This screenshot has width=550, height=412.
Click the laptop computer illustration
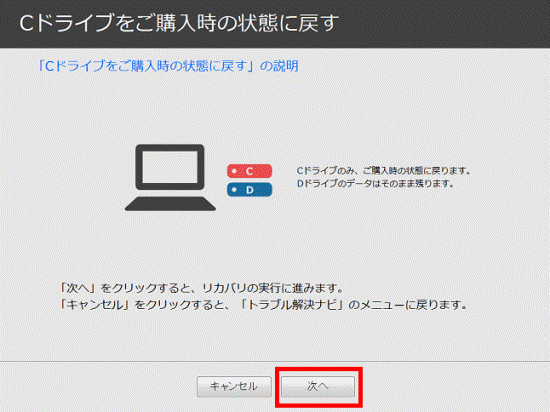170,177
